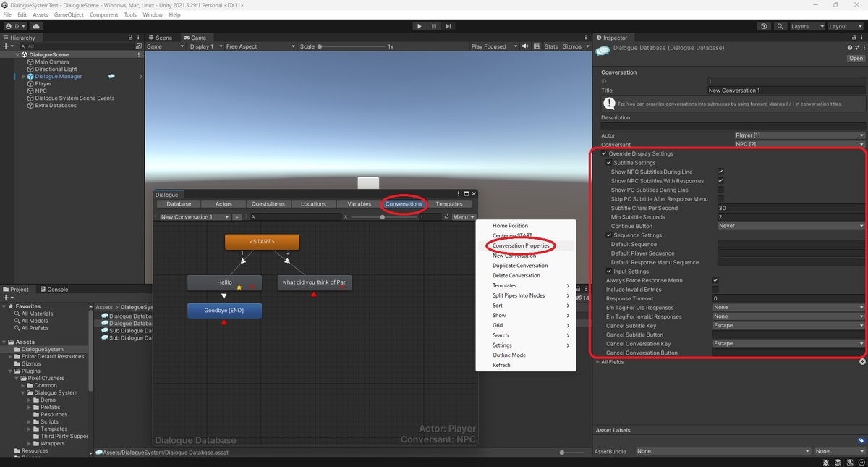
Task: Open the Actors tab in Dialogue window
Action: point(224,204)
